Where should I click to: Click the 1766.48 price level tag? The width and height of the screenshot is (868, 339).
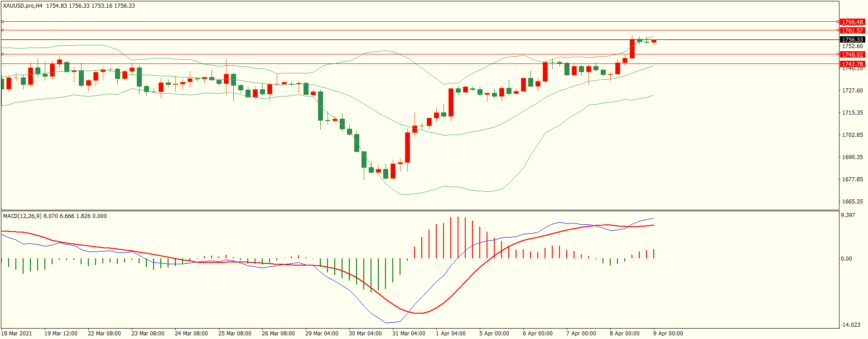(x=852, y=22)
